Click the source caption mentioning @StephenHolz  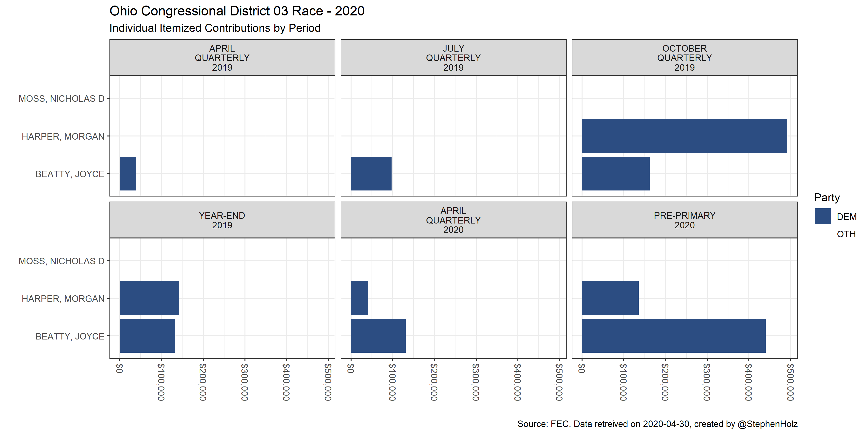(x=657, y=424)
